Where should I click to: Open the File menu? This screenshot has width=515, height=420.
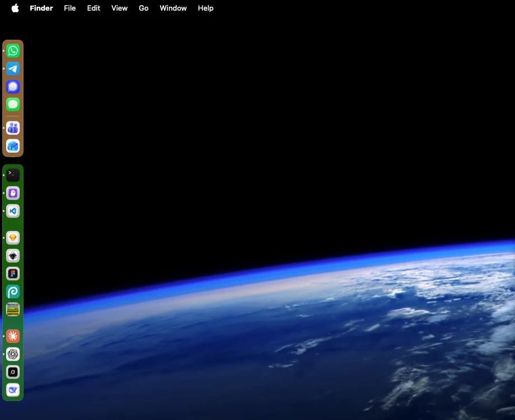(x=69, y=8)
